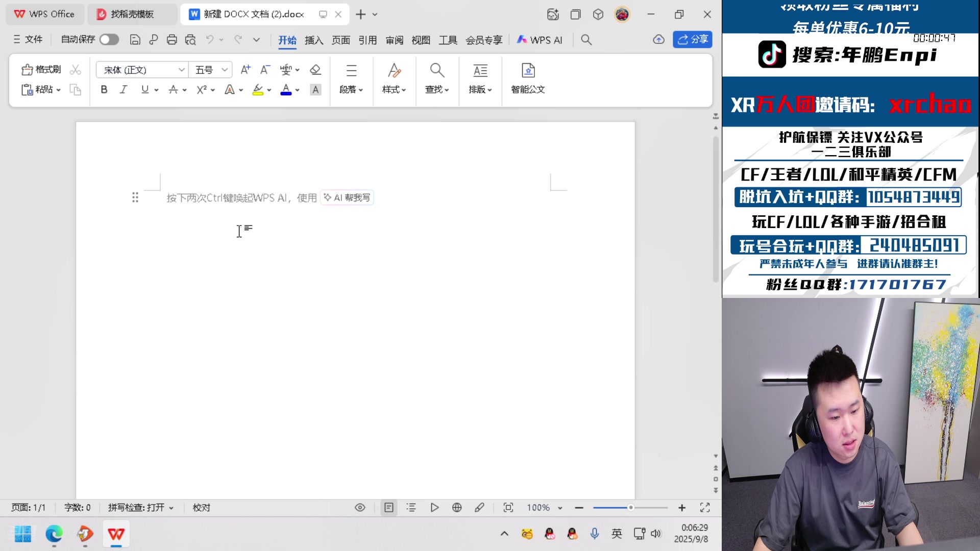Switch to the 引用 tab
980x551 pixels.
click(367, 40)
